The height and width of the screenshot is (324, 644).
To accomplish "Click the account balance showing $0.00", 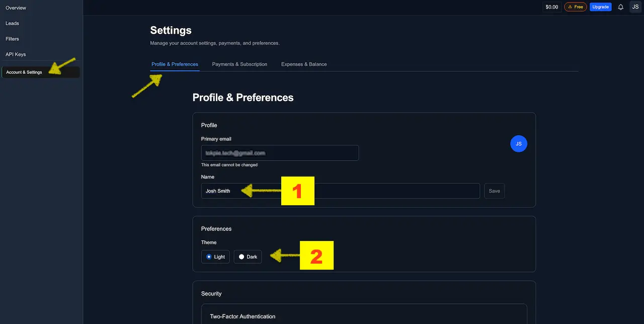I will (551, 7).
